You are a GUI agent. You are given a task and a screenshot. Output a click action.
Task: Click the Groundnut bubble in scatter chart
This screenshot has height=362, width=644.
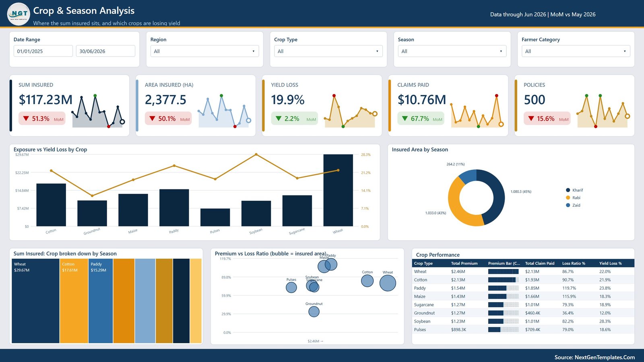pos(314,312)
